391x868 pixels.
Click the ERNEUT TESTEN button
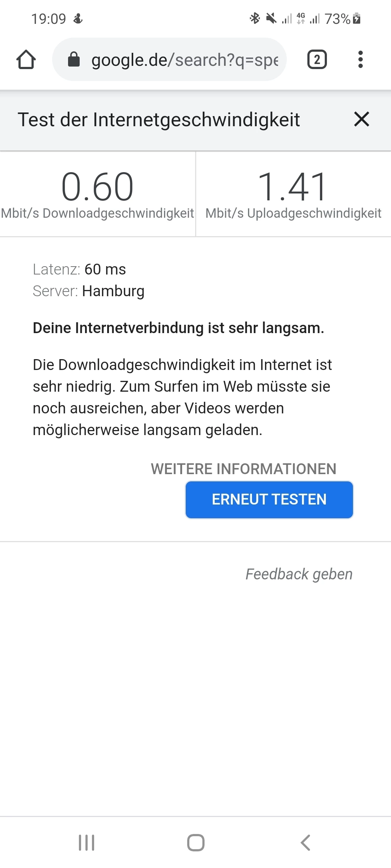[269, 499]
